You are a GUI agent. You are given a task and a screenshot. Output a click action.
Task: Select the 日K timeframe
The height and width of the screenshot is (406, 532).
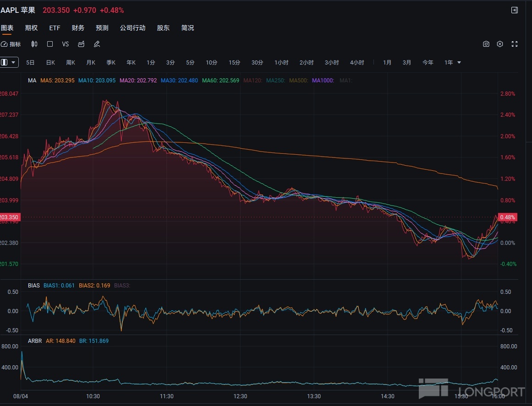(x=50, y=63)
